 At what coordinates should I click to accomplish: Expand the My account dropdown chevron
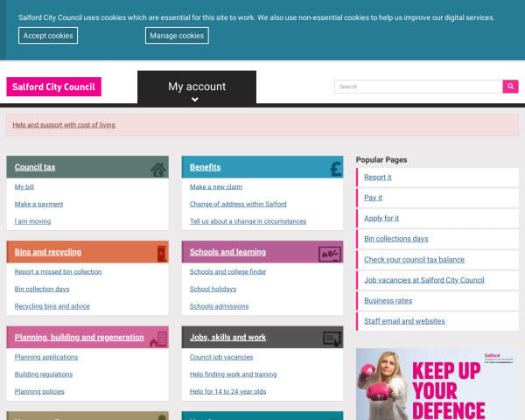click(195, 100)
